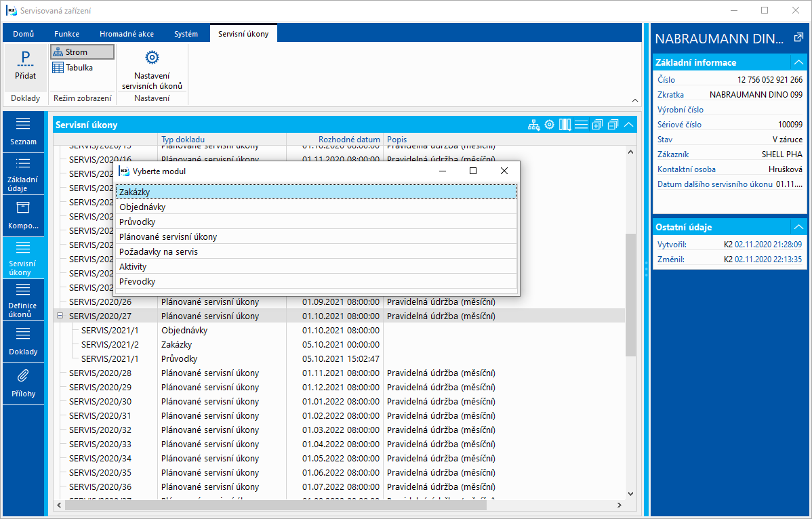Screen dimensions: 812x519
Task: Click the Zákazník value SHELL PHA
Action: (782, 154)
